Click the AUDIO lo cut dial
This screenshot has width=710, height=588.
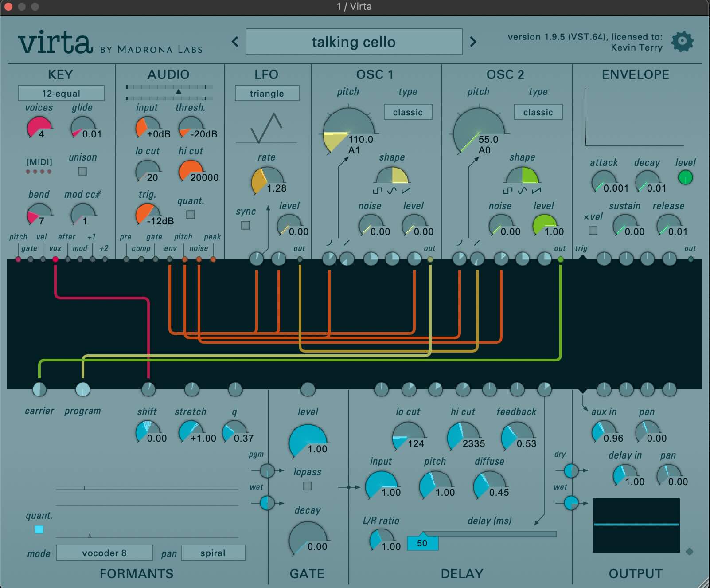click(147, 172)
